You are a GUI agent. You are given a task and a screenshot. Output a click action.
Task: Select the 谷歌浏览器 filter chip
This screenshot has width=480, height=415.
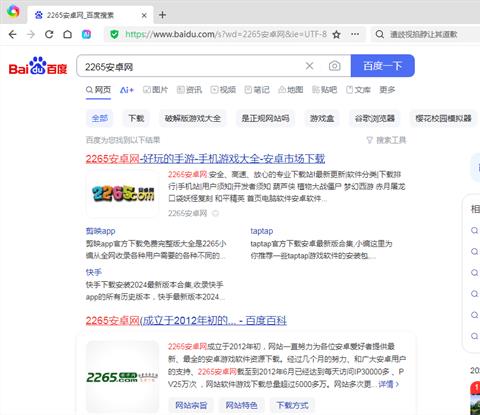[x=375, y=118]
